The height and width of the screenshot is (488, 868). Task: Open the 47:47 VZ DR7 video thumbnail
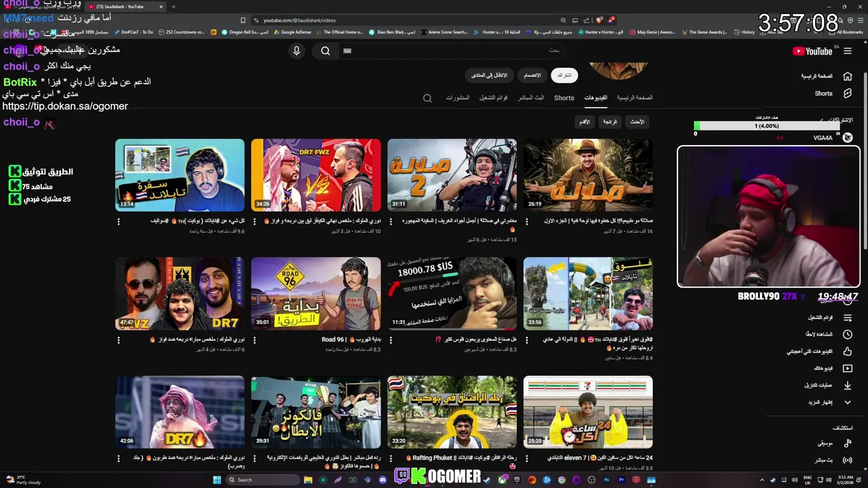tap(180, 293)
